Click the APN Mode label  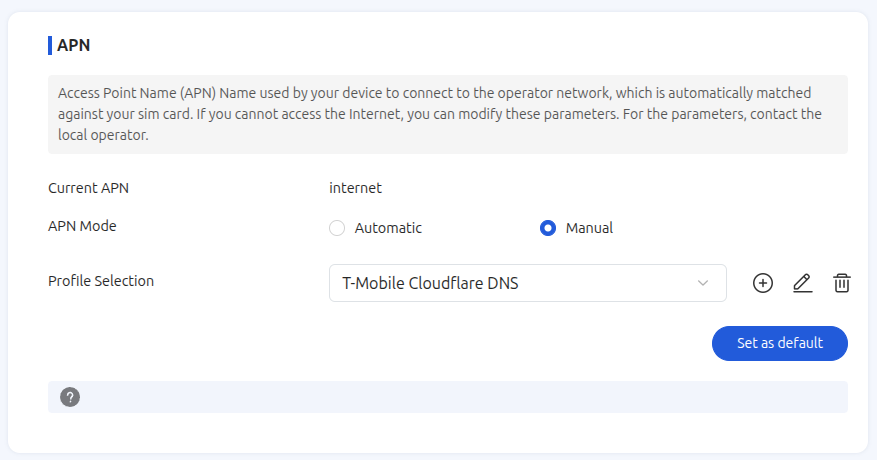tap(82, 226)
